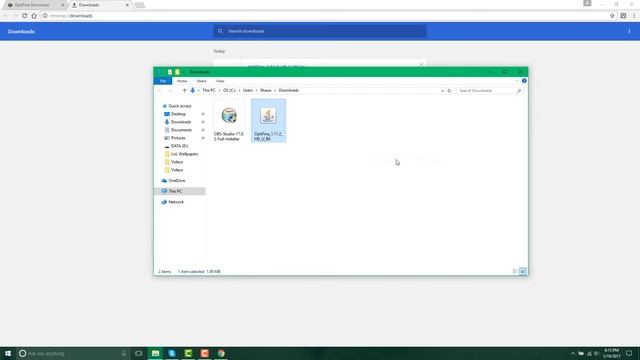Open DATA (D:) drive in the sidebar
Image resolution: width=640 pixels, height=360 pixels.
179,146
